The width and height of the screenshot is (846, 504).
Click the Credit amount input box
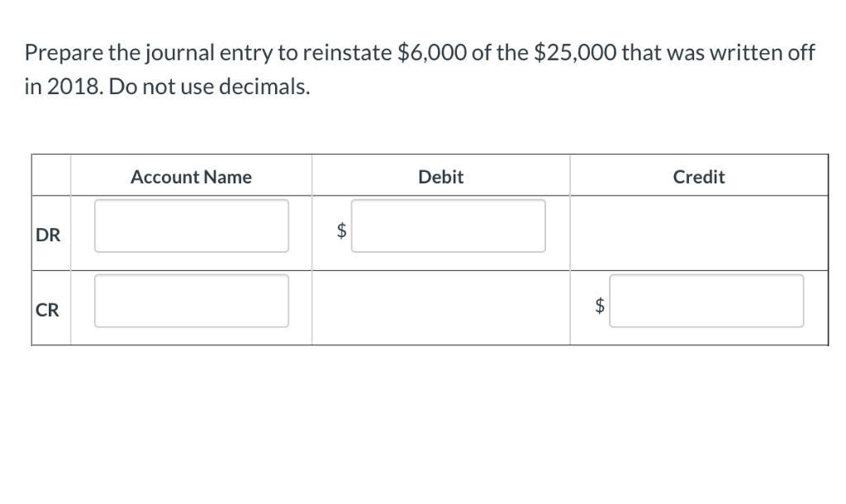tap(707, 301)
